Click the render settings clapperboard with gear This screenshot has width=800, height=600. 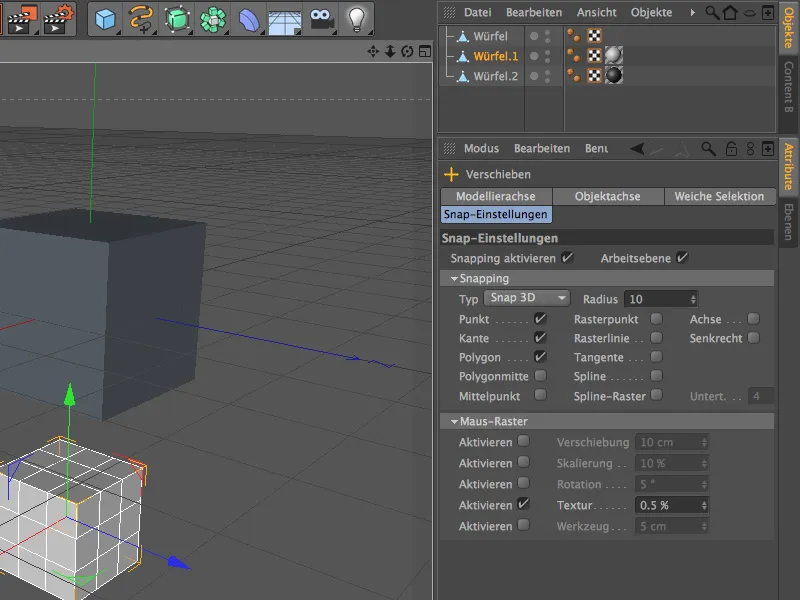(x=61, y=18)
